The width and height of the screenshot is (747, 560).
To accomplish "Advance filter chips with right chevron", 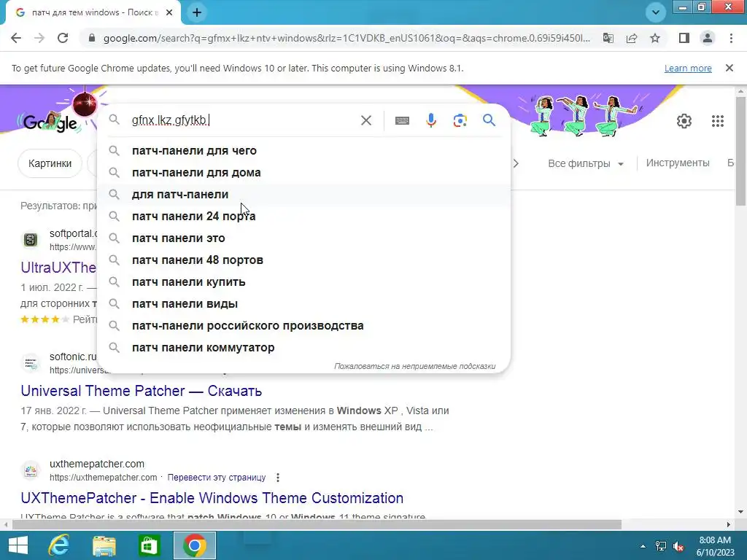I will [x=516, y=164].
